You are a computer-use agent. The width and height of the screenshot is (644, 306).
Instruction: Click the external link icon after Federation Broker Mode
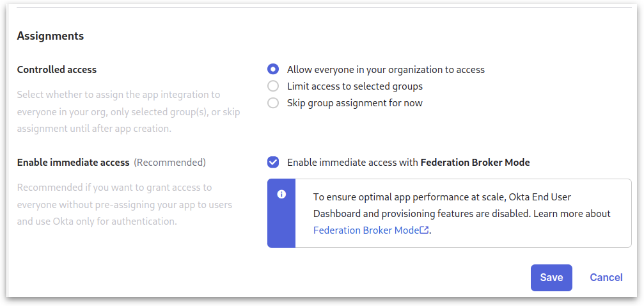click(424, 230)
